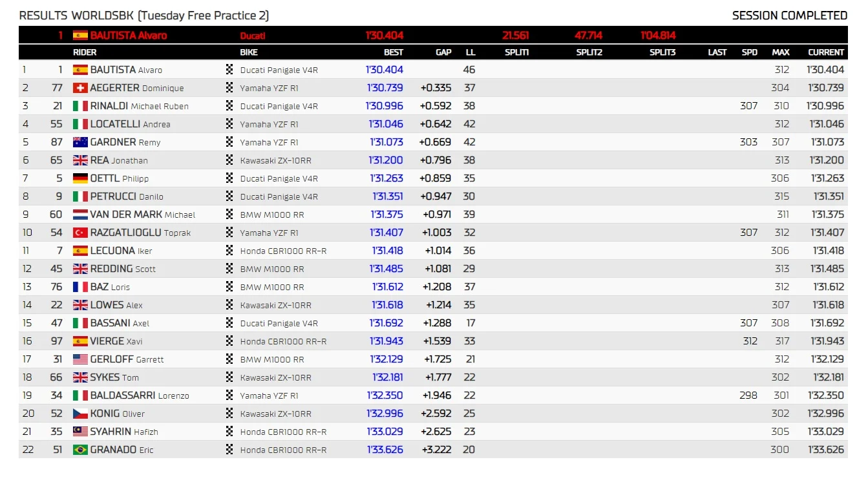Image resolution: width=868 pixels, height=484 pixels.
Task: Click the BEST column header
Action: tap(394, 52)
